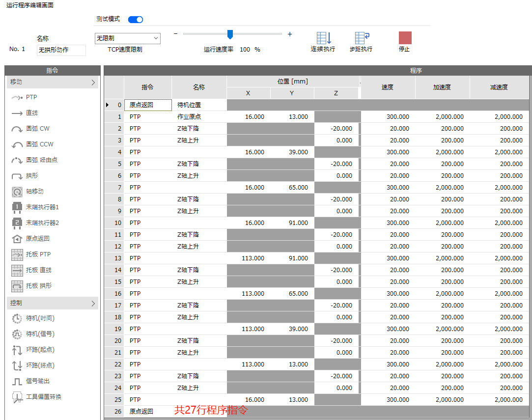Click the red 停止 stop button
The width and height of the screenshot is (532, 420).
coord(405,38)
